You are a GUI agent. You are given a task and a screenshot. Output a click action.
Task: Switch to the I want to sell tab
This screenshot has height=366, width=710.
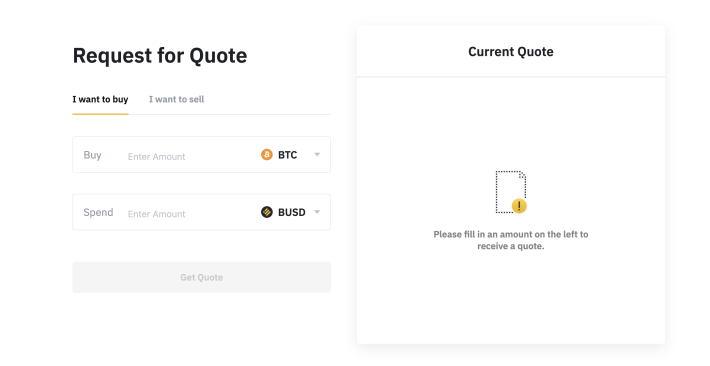click(x=177, y=99)
